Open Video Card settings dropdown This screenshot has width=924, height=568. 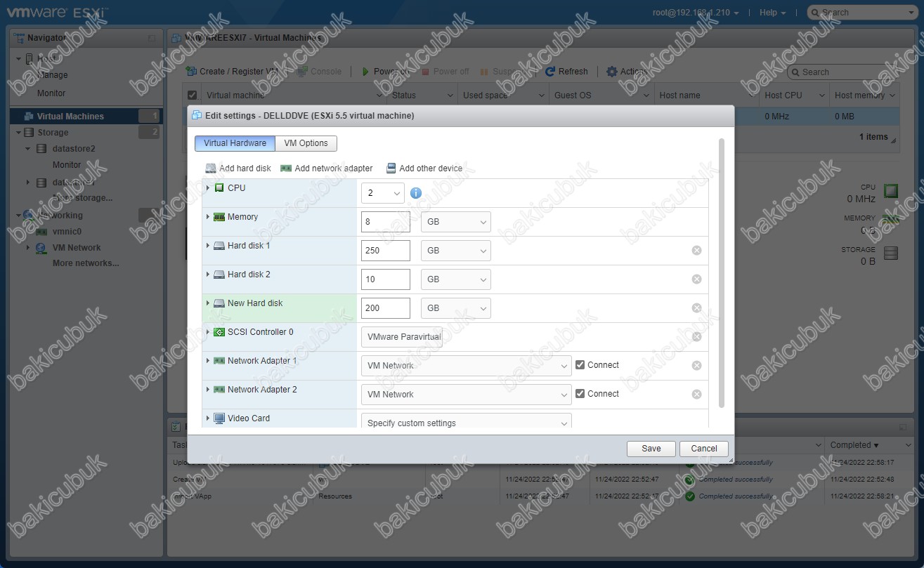click(x=467, y=421)
